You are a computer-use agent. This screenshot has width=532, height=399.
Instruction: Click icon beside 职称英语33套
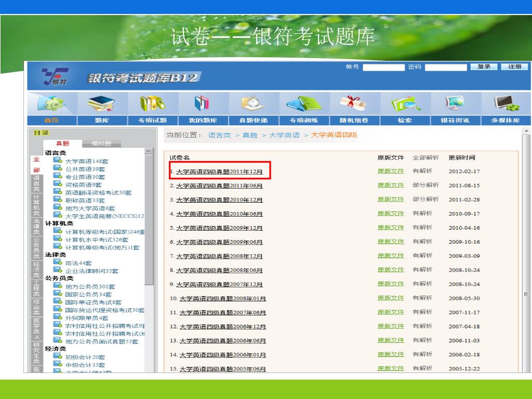click(x=58, y=199)
